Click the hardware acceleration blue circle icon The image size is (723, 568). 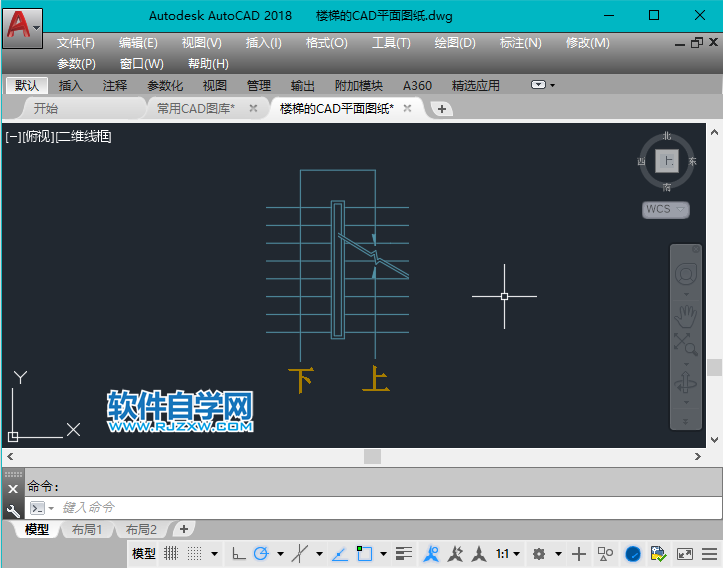pyautogui.click(x=633, y=553)
